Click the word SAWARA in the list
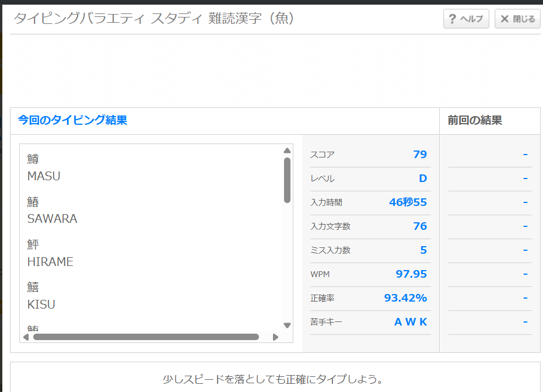Image resolution: width=543 pixels, height=392 pixels. pyautogui.click(x=52, y=219)
